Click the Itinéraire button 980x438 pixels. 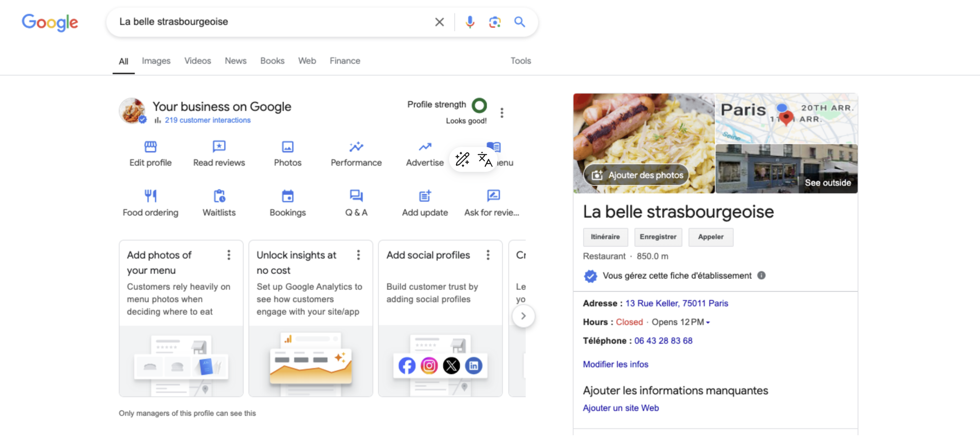(x=605, y=237)
